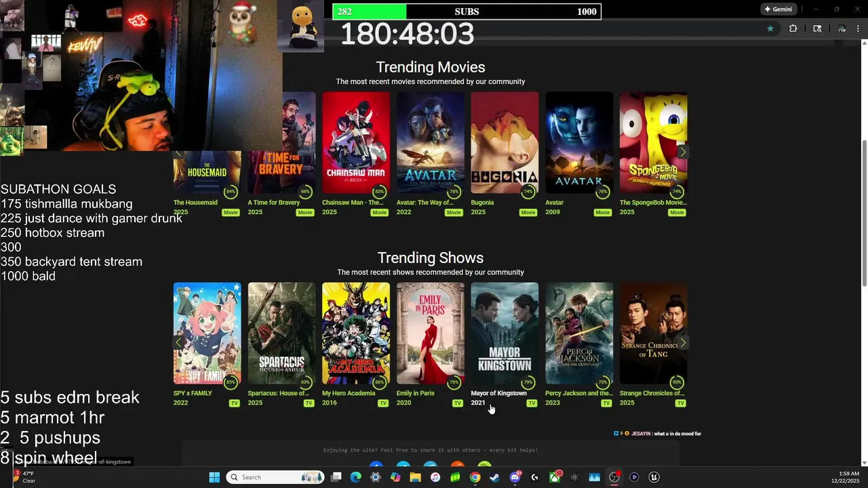Click the TV badge under SPY x FAMILY
The height and width of the screenshot is (488, 868).
point(234,403)
